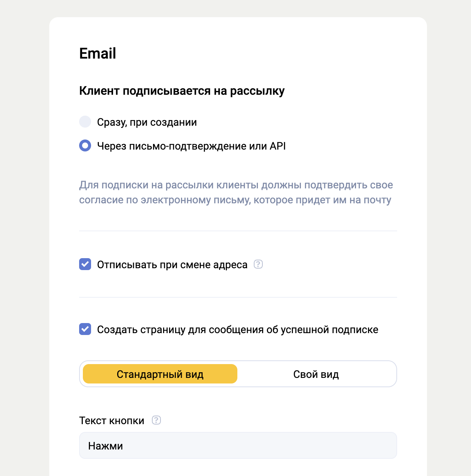Click the "Через письмо-подтверждение или API" label text
The width and height of the screenshot is (471, 476).
pos(191,146)
